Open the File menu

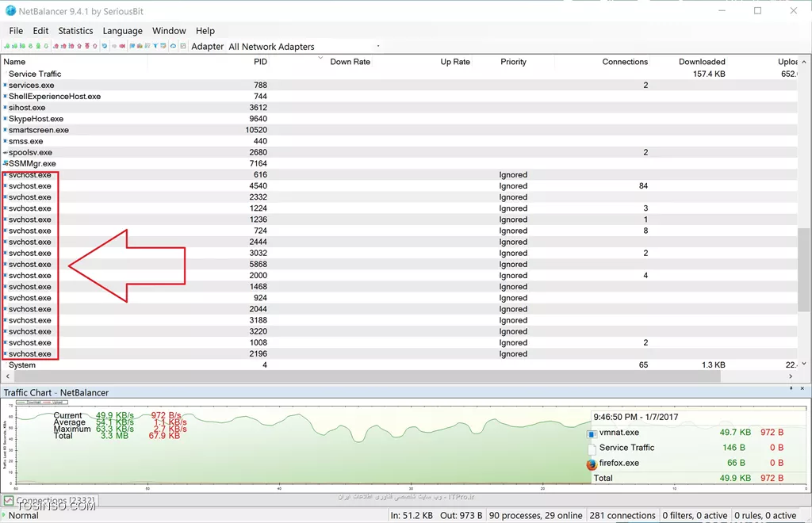[x=16, y=31]
